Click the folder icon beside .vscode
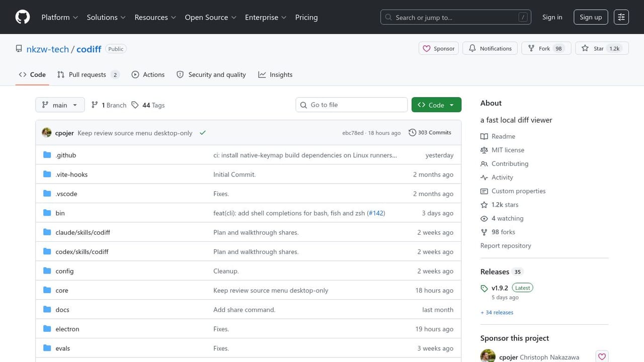The image size is (644, 362). click(47, 194)
